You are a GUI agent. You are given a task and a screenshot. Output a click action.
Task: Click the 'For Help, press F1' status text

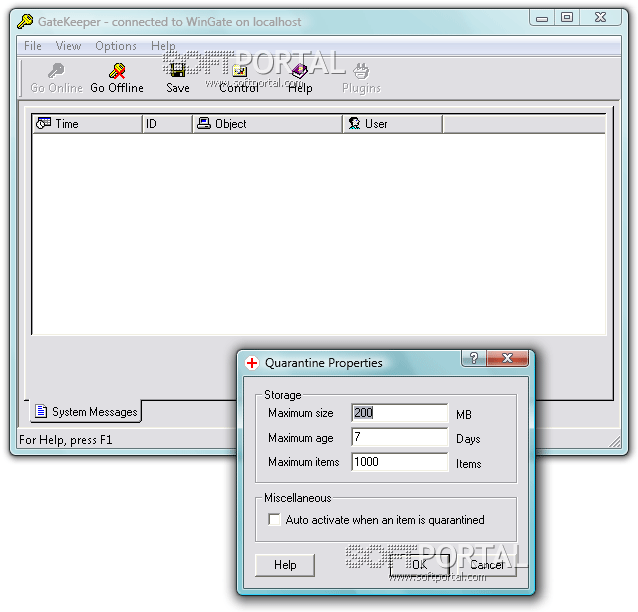click(66, 440)
